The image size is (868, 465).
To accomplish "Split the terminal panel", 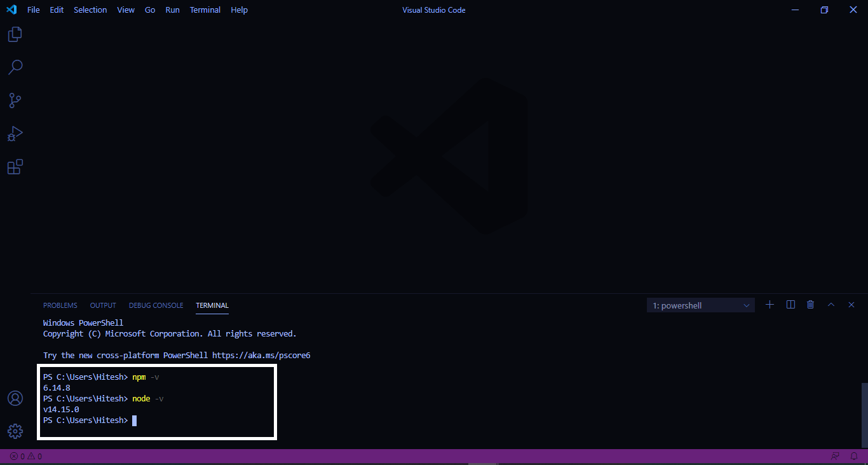I will (x=790, y=305).
